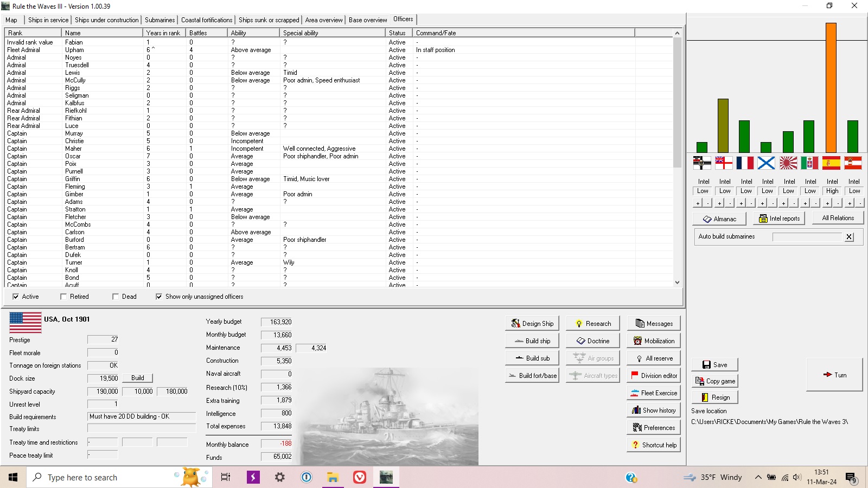Click the Spanish flag icon

click(831, 163)
